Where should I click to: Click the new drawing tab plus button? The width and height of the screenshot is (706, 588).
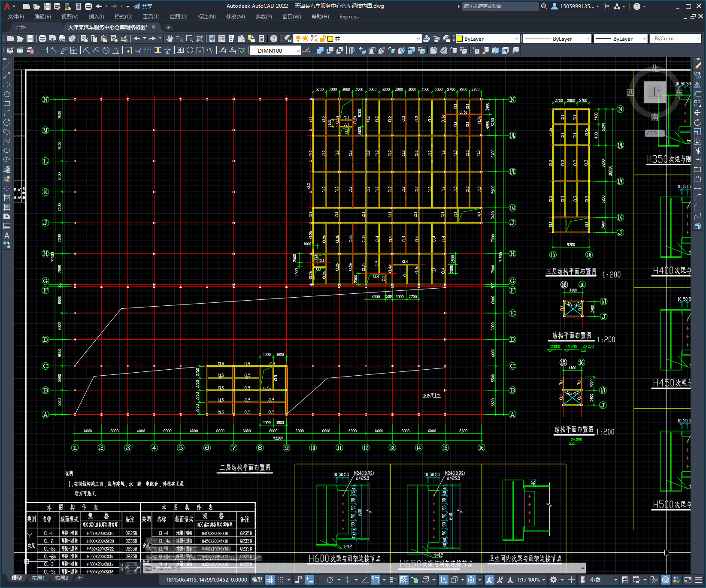169,27
